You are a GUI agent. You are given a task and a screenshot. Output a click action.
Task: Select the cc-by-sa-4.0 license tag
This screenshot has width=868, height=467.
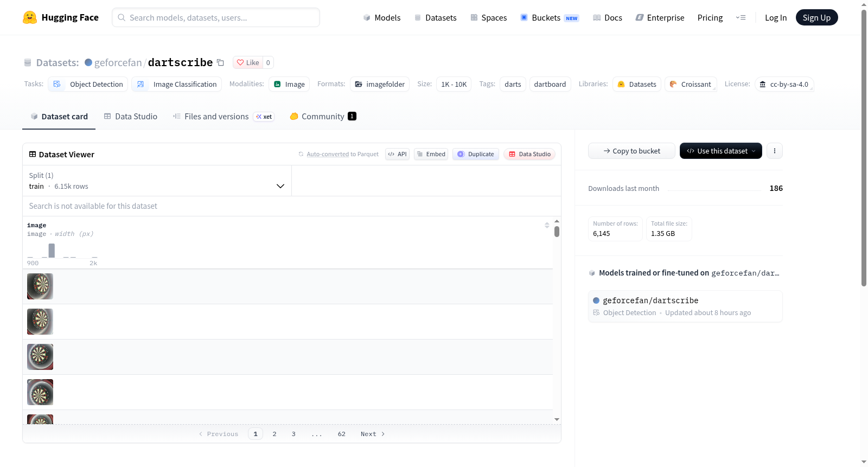click(x=784, y=84)
